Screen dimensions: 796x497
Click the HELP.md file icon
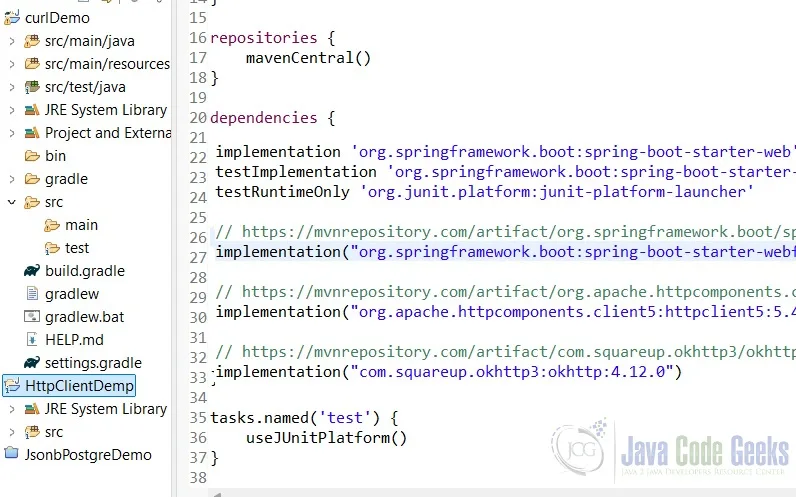click(32, 339)
